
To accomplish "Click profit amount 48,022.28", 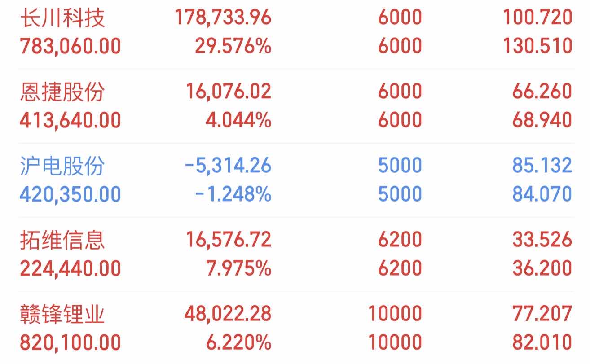I will point(228,314).
